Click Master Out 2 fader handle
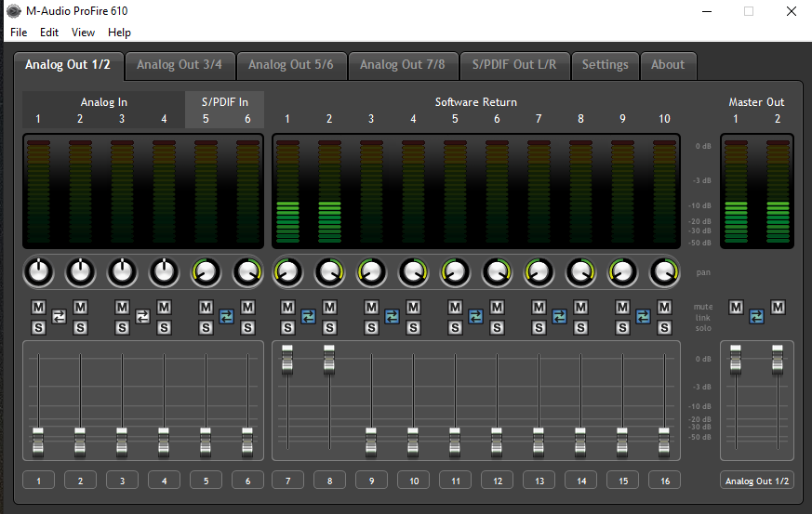Screen dimensions: 812x514 (x=778, y=359)
